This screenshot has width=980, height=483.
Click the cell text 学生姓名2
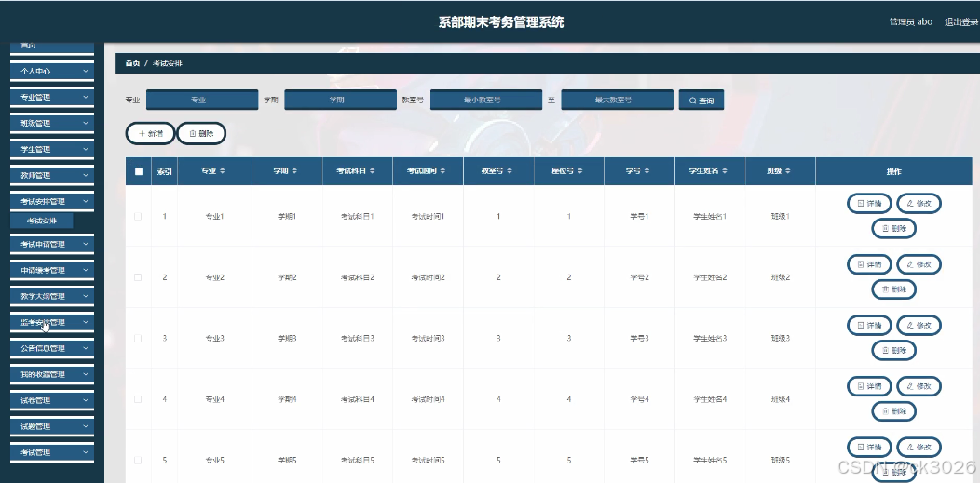(x=710, y=277)
